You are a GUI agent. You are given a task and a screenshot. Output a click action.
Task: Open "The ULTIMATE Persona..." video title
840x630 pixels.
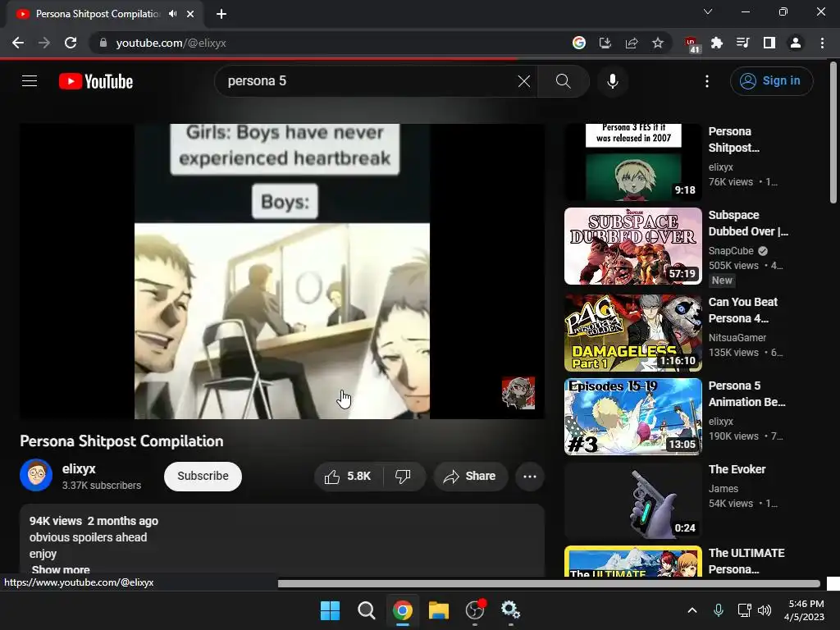click(x=746, y=561)
